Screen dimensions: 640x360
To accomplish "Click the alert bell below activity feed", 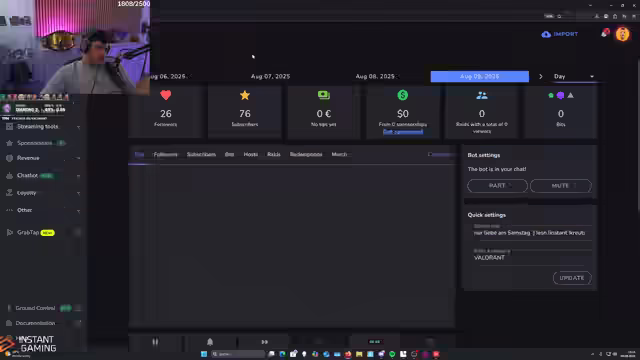I will tap(210, 342).
